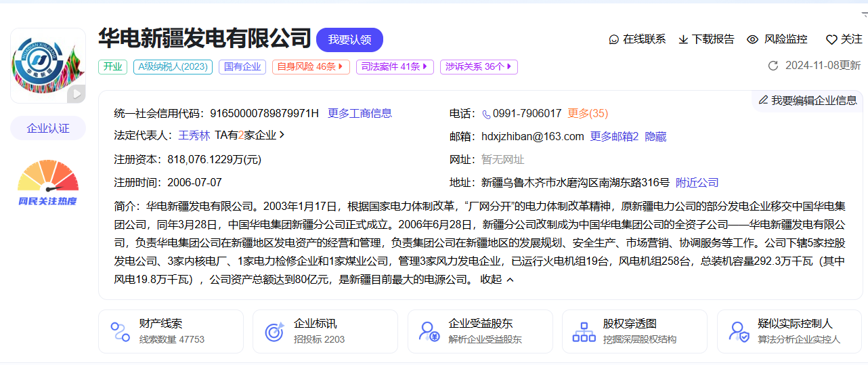868x365 pixels.
Task: Click the 我要认领 claim button
Action: (349, 40)
